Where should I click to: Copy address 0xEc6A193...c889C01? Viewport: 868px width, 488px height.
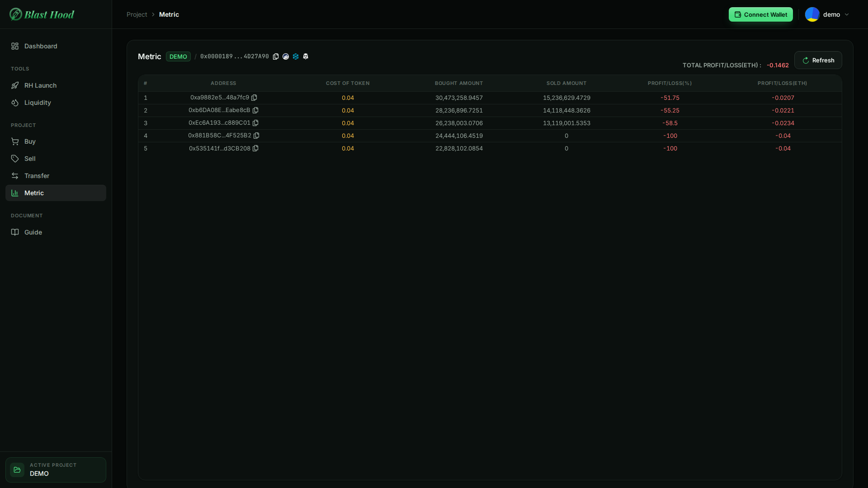click(x=255, y=123)
